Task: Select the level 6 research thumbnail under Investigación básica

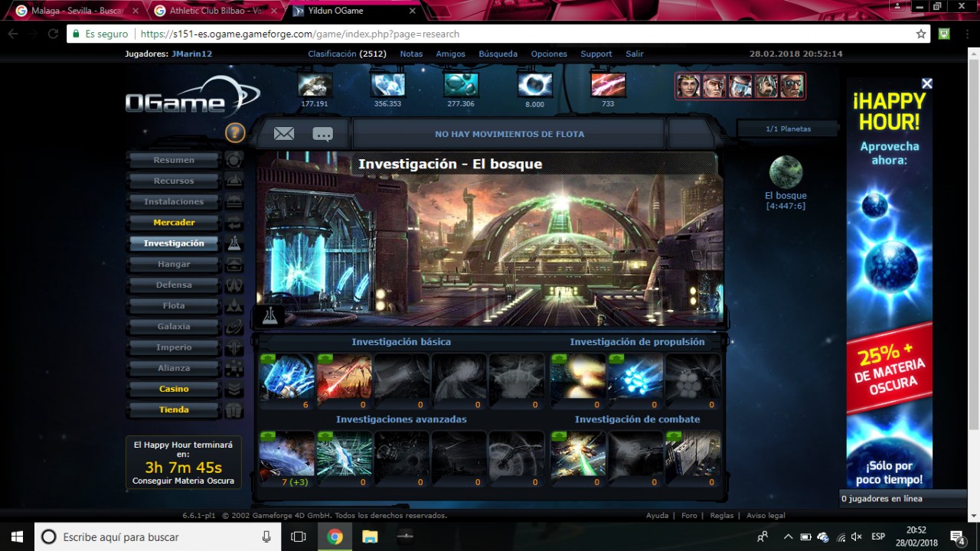Action: [287, 380]
